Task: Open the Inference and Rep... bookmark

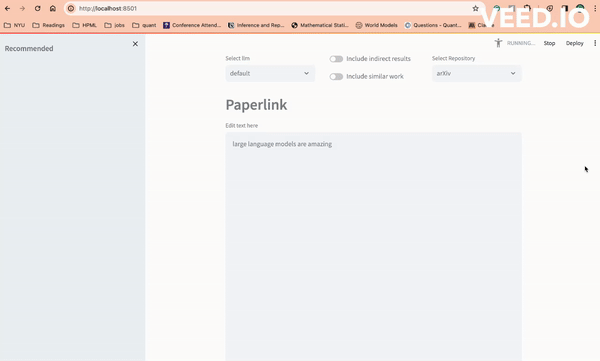Action: click(x=256, y=25)
